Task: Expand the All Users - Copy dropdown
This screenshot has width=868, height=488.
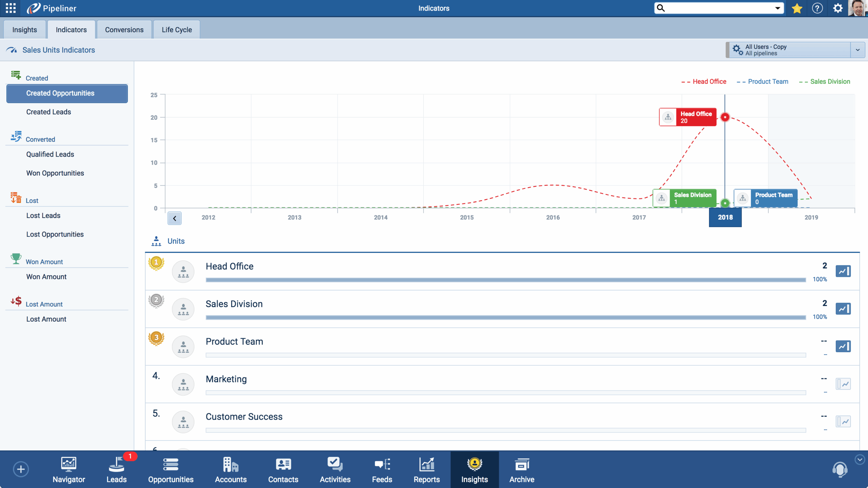Action: 857,50
